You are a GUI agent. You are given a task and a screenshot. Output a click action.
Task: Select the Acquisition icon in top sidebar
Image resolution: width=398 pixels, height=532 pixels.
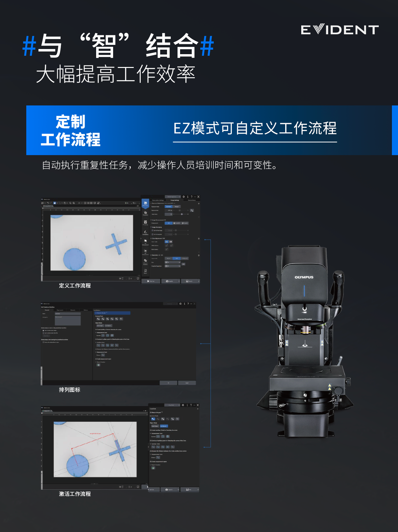(145, 213)
